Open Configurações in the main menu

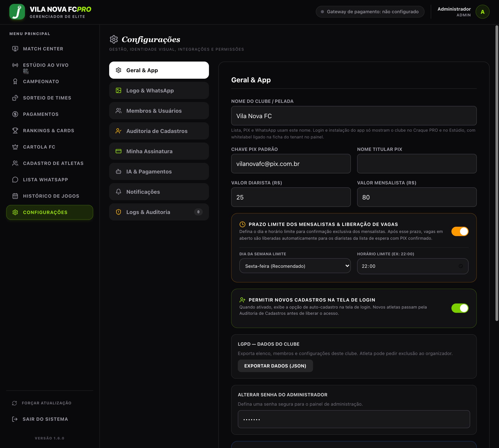(x=50, y=212)
